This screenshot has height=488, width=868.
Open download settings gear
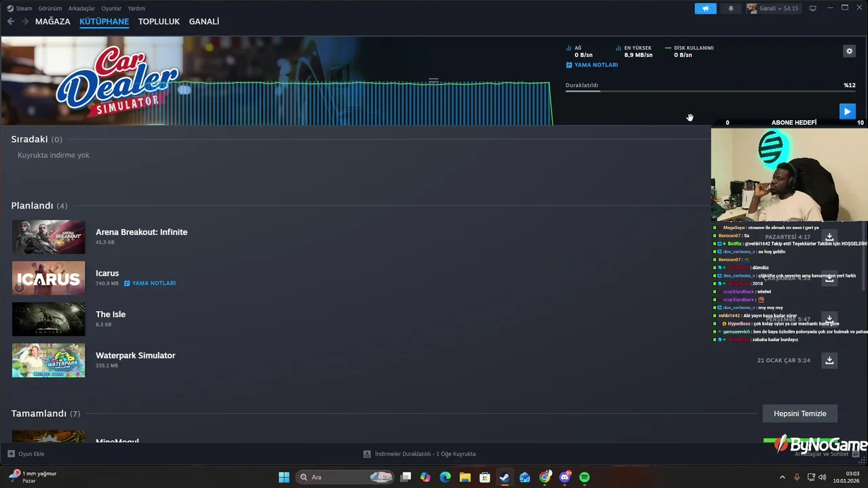click(849, 51)
